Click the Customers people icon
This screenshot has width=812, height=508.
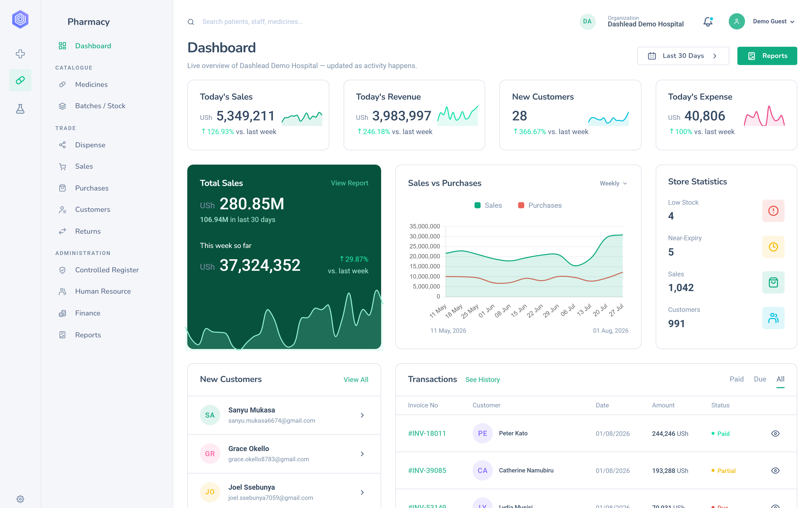click(773, 318)
